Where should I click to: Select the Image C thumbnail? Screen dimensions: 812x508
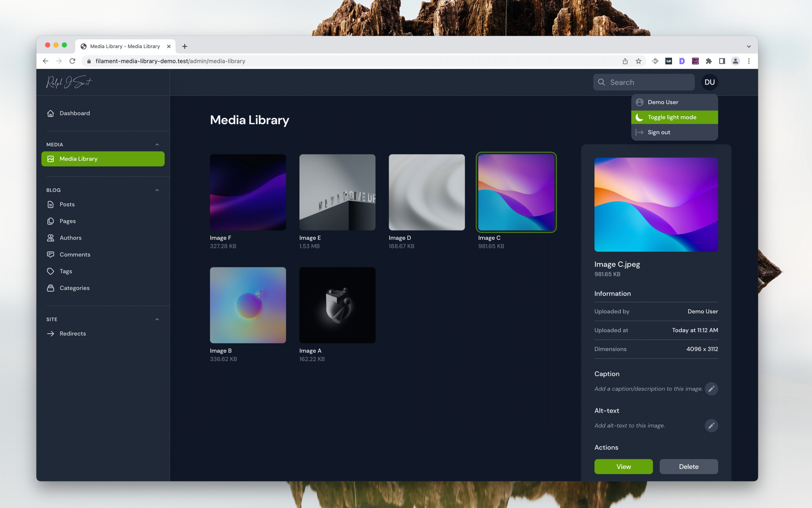[516, 192]
